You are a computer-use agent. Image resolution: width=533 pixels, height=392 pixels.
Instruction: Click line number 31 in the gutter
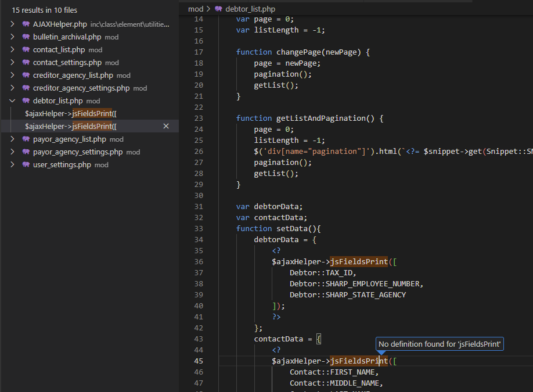198,207
